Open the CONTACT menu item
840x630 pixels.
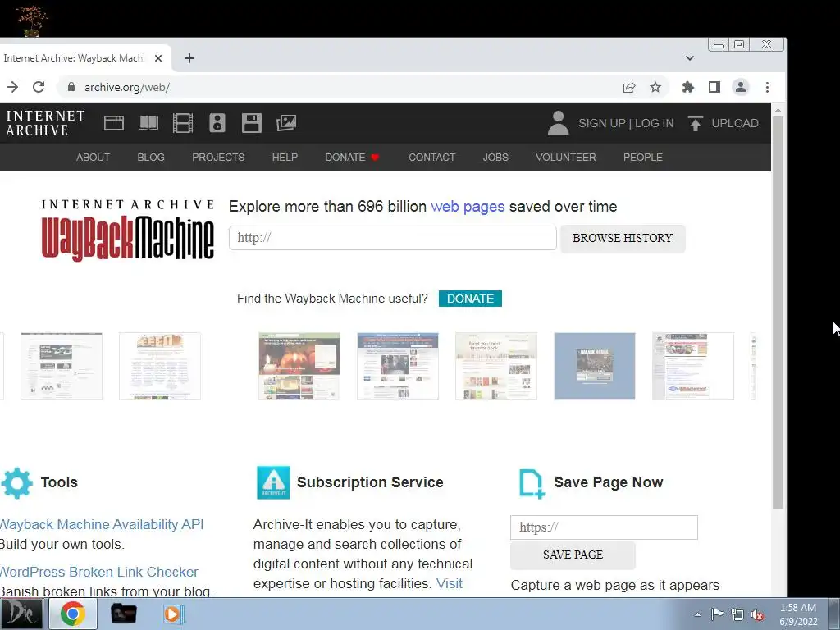(x=431, y=157)
